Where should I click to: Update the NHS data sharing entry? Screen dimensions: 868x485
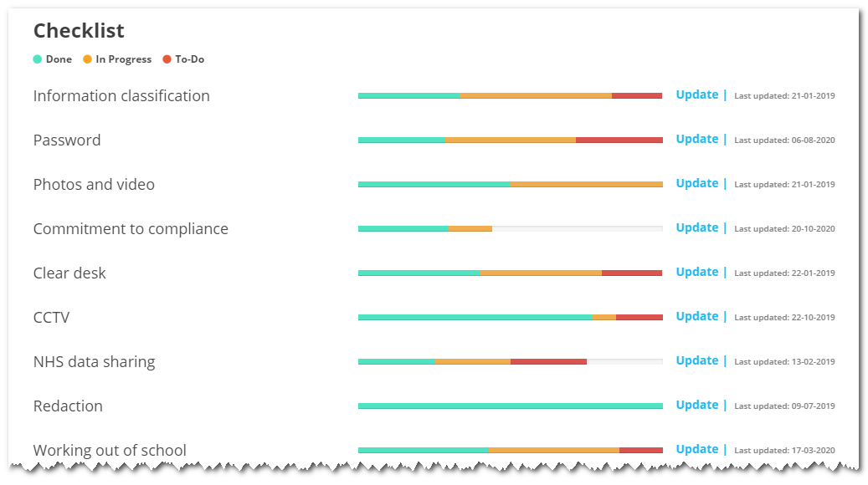click(x=697, y=360)
